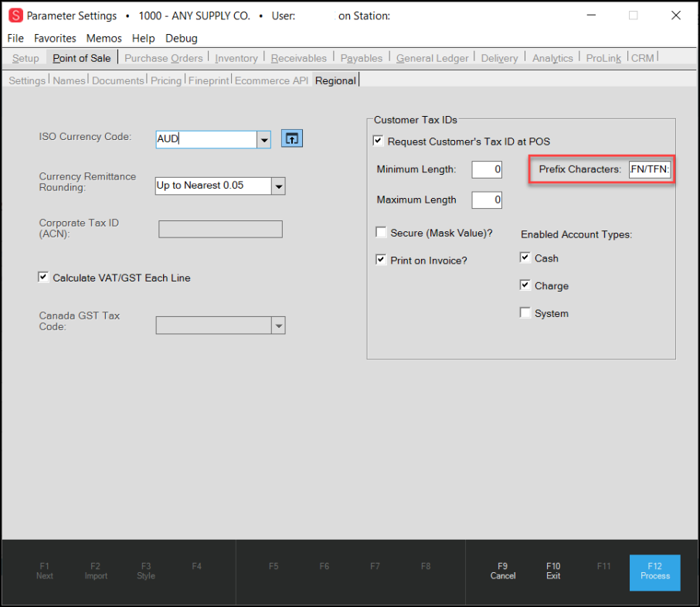Switch to the ProLink tab
This screenshot has height=607, width=700.
[603, 58]
